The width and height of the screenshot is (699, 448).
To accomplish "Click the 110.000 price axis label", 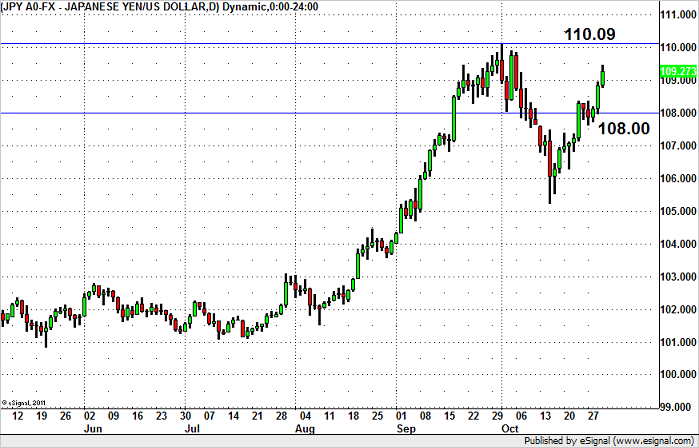I will tap(680, 48).
